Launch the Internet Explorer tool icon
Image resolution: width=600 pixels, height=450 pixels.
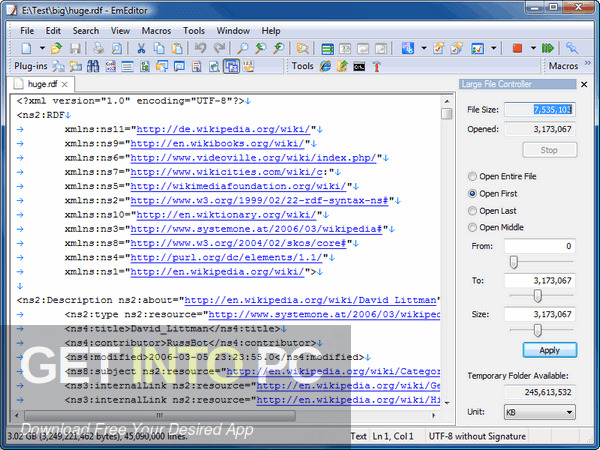[325, 66]
